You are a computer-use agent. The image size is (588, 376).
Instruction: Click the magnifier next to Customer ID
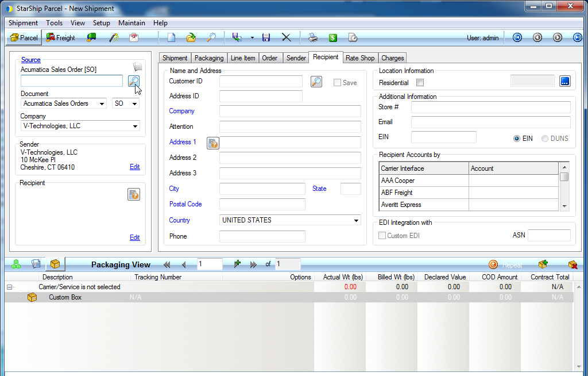point(316,82)
